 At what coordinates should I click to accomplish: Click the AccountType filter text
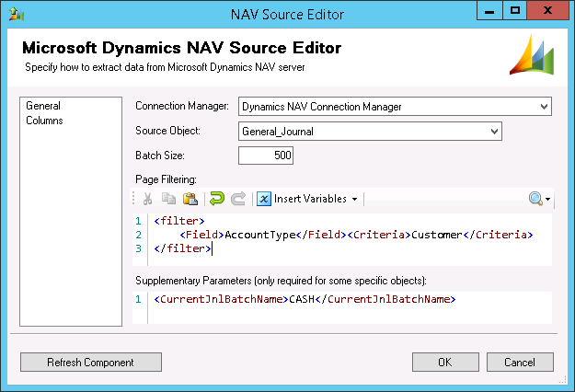point(260,235)
